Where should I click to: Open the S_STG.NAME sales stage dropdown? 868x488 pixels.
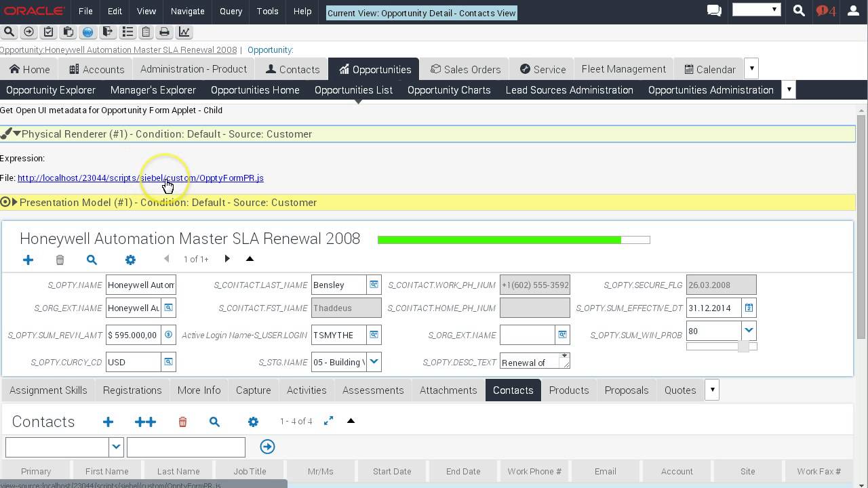[x=374, y=362]
